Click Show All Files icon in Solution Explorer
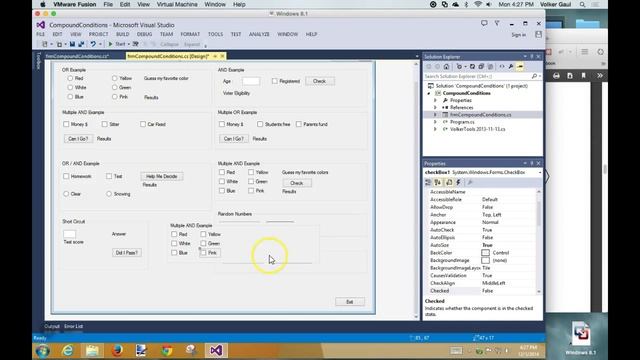The image size is (640, 360). 490,67
